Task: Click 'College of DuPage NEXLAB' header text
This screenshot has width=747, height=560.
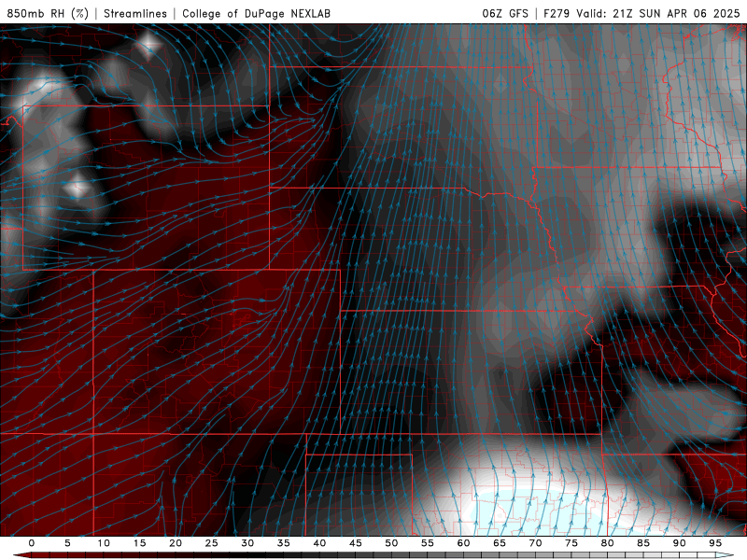Action: click(256, 14)
